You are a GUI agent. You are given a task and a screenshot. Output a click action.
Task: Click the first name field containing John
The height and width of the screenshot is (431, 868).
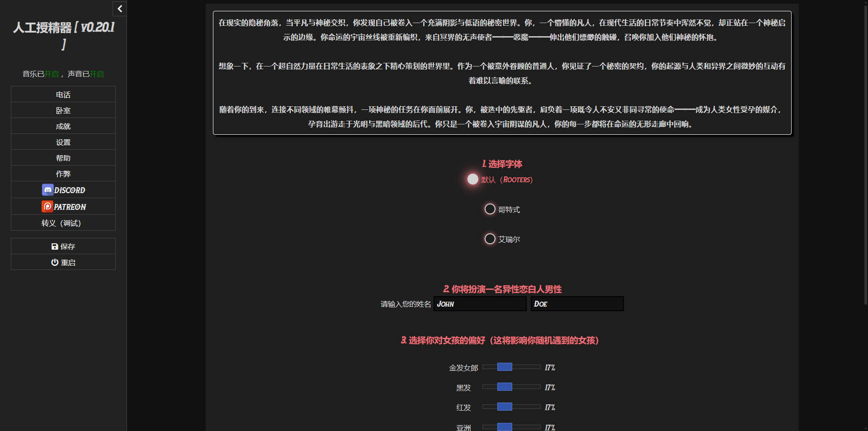[x=480, y=304]
